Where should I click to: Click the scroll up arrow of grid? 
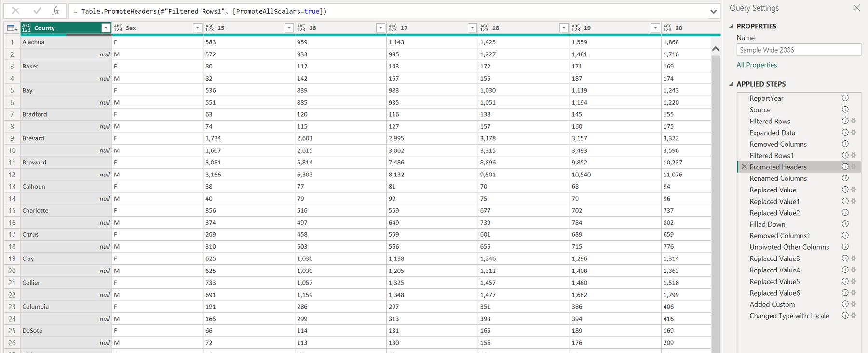(x=716, y=49)
